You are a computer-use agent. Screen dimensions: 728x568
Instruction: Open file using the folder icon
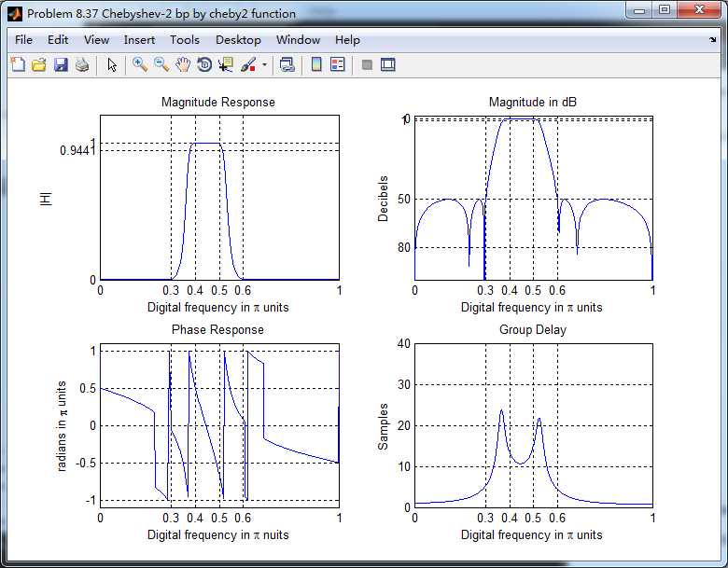tap(39, 64)
